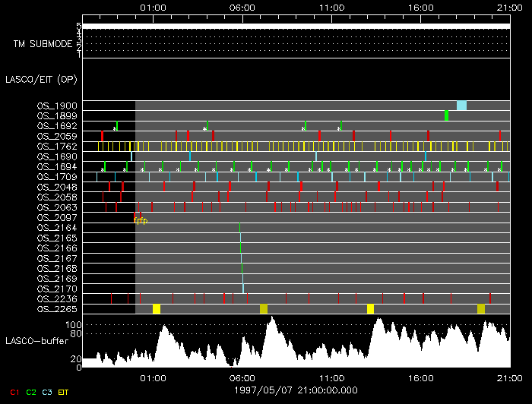Select the EIT legend entry

[x=64, y=393]
